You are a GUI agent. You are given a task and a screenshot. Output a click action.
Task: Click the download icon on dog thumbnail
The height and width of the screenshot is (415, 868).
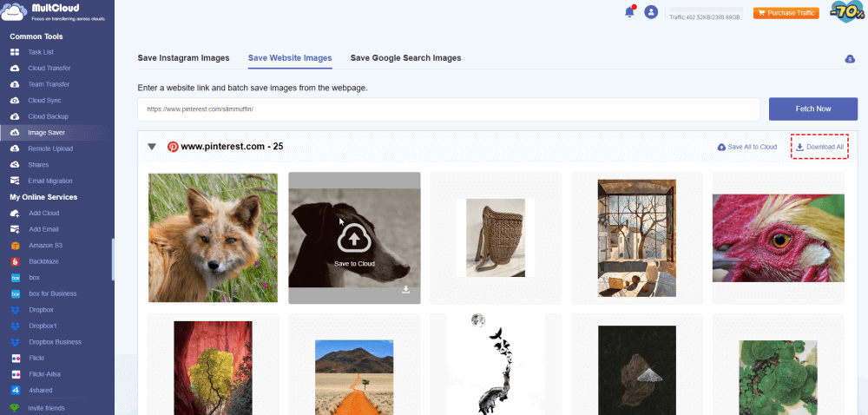pyautogui.click(x=405, y=290)
